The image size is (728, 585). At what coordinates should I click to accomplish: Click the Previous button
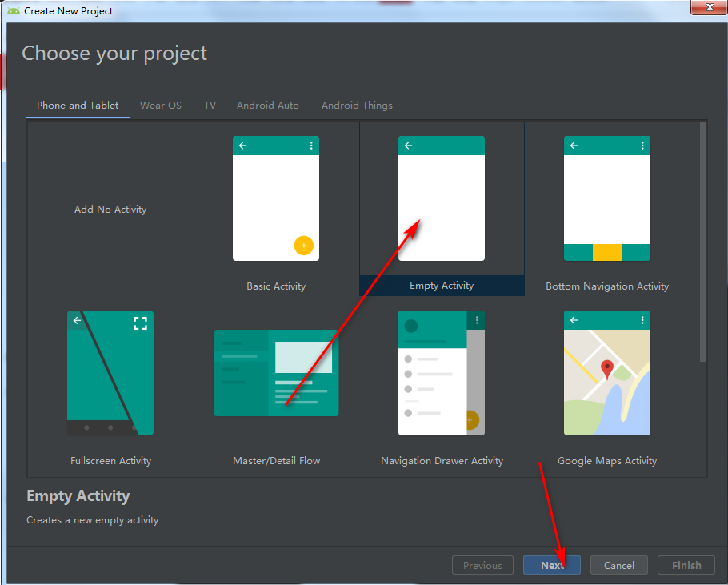(482, 565)
